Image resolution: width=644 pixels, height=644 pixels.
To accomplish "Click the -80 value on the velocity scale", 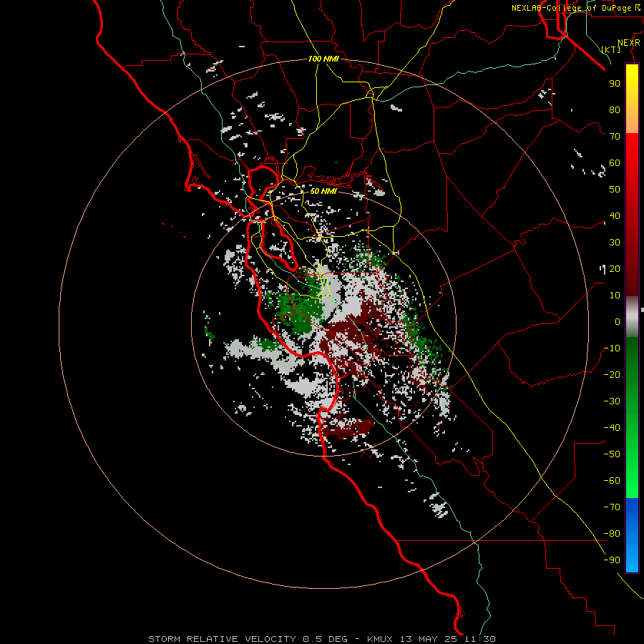I will click(x=612, y=534).
